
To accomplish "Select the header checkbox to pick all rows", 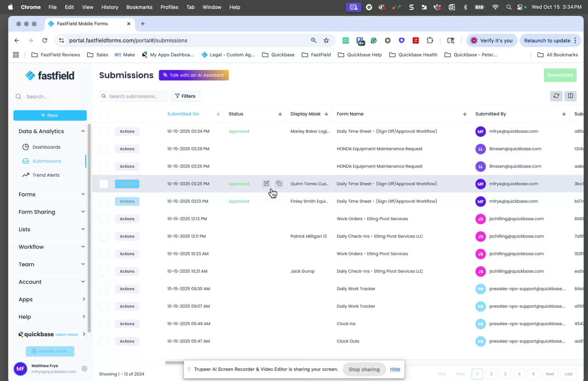I will (x=103, y=114).
